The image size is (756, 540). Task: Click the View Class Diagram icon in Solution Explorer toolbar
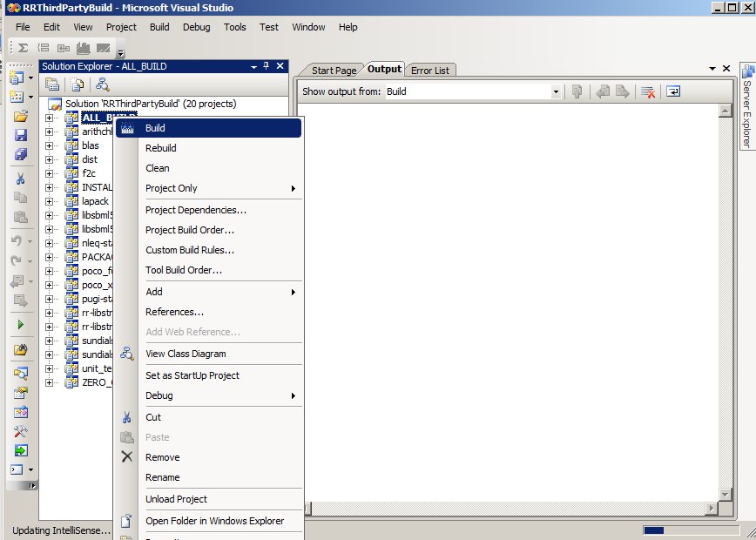coord(103,84)
